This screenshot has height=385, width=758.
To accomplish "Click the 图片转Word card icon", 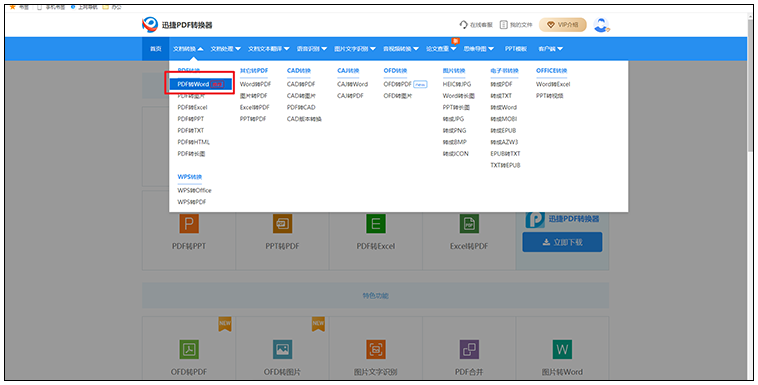I will (562, 349).
